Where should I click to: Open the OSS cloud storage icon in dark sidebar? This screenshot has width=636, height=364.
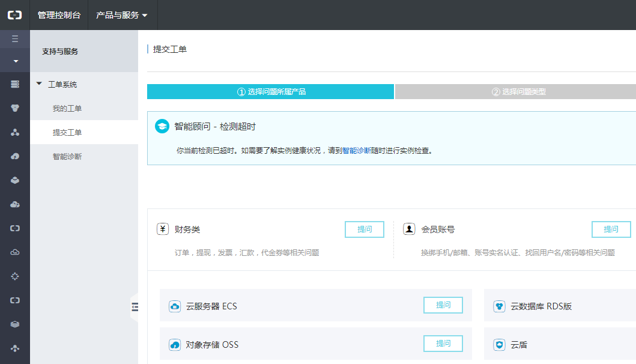coord(15,156)
